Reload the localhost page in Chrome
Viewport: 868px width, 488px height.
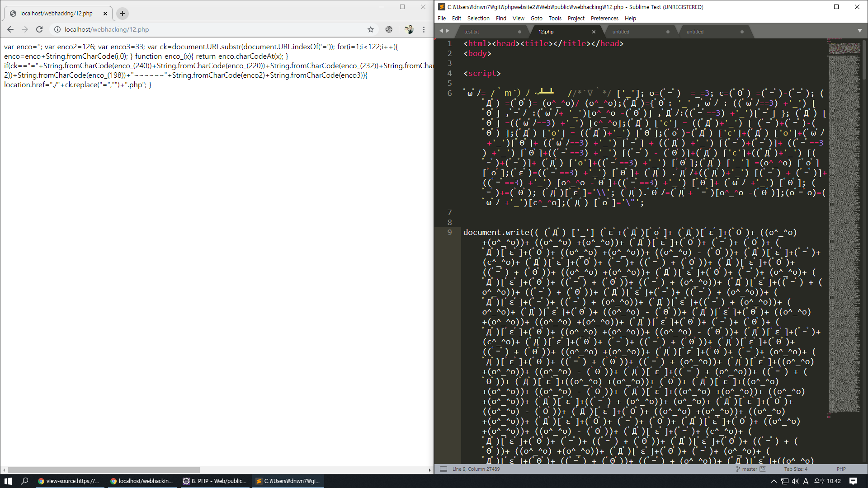(x=39, y=29)
